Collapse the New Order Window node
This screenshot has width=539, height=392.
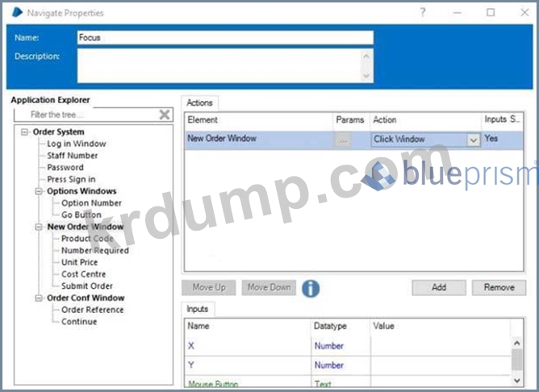39,227
